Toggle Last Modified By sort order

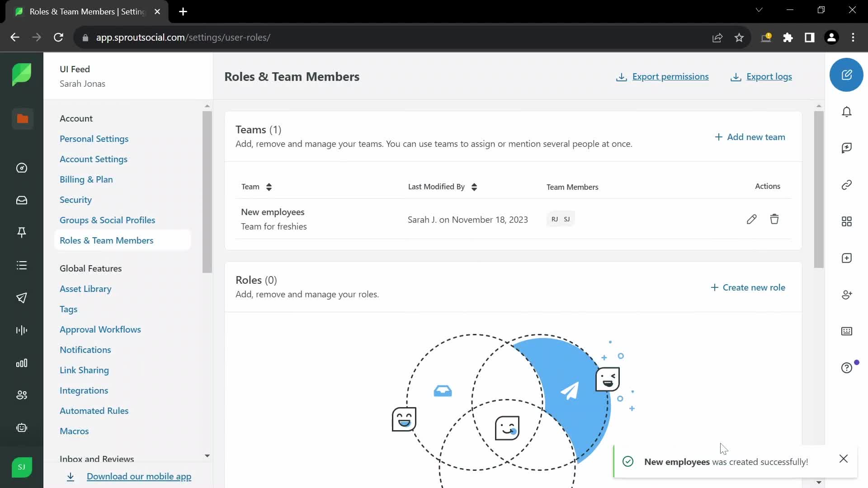click(x=475, y=187)
